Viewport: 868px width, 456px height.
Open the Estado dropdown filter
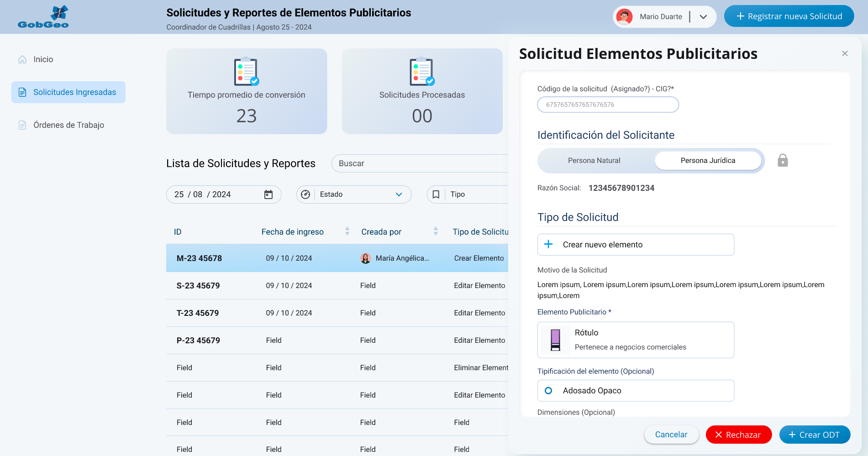354,194
